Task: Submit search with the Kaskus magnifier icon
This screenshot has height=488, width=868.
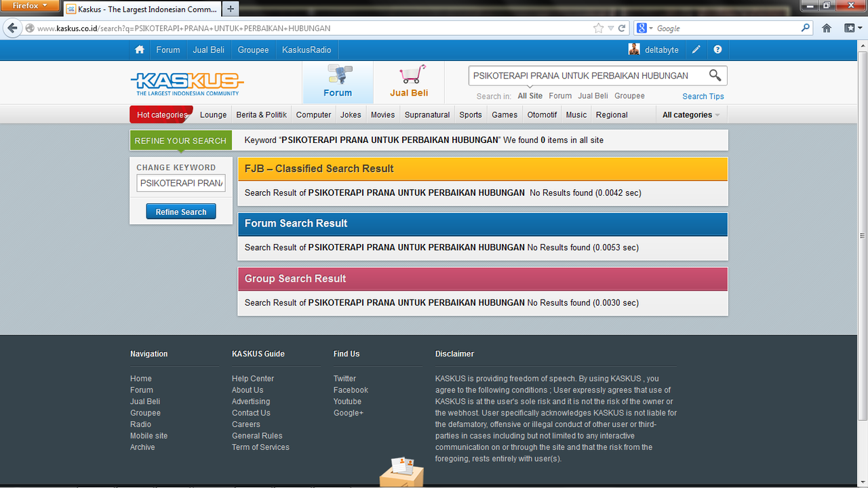Action: point(715,75)
